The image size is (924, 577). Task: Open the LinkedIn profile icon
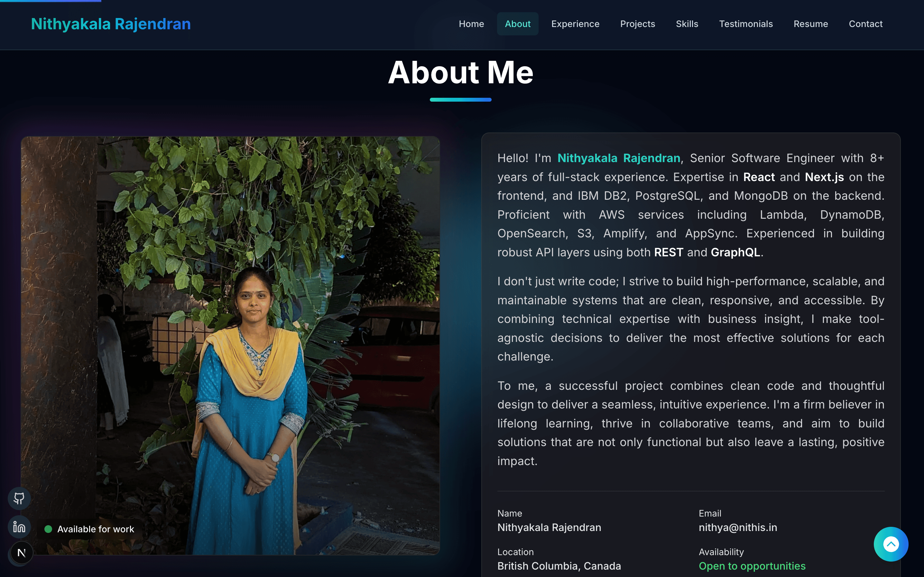tap(19, 527)
